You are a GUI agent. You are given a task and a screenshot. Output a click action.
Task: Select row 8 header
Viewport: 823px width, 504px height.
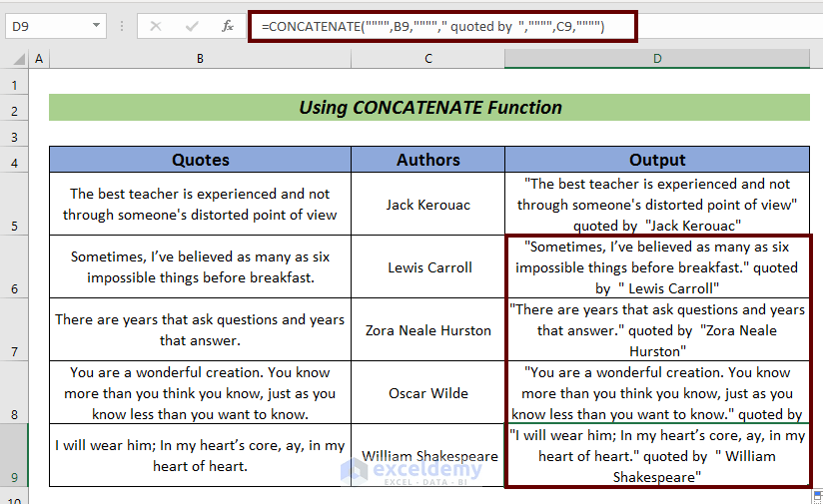14,393
